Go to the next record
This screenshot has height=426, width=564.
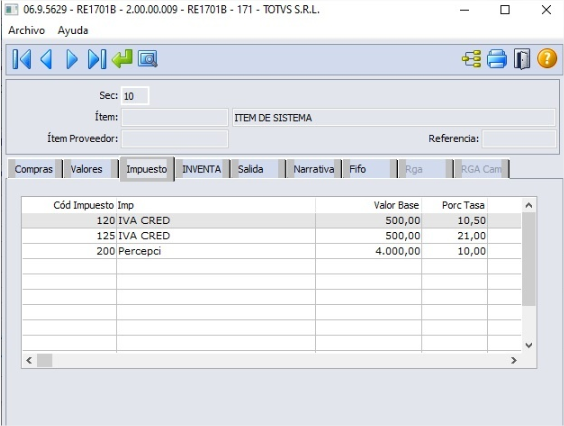tap(72, 59)
